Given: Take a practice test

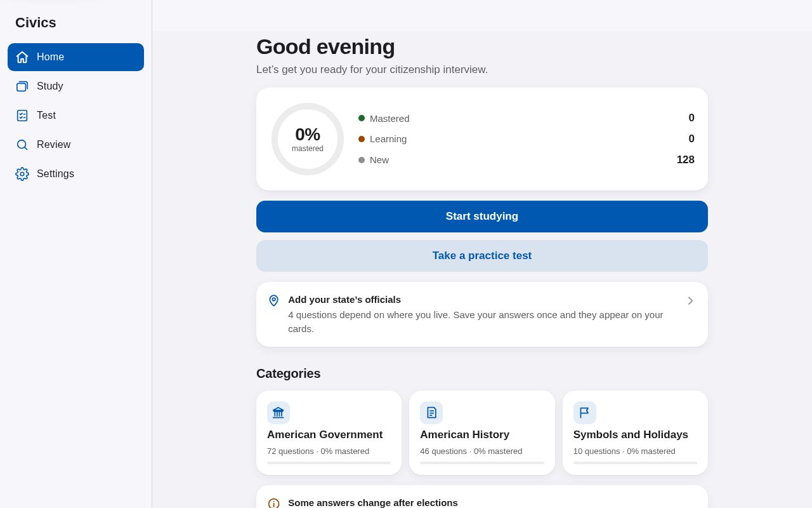Looking at the screenshot, I should (482, 256).
